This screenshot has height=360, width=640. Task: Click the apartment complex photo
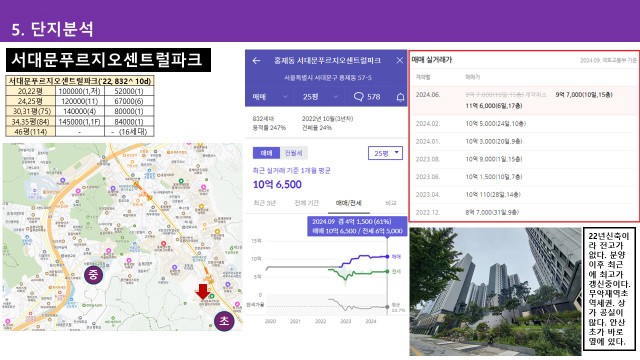496,291
